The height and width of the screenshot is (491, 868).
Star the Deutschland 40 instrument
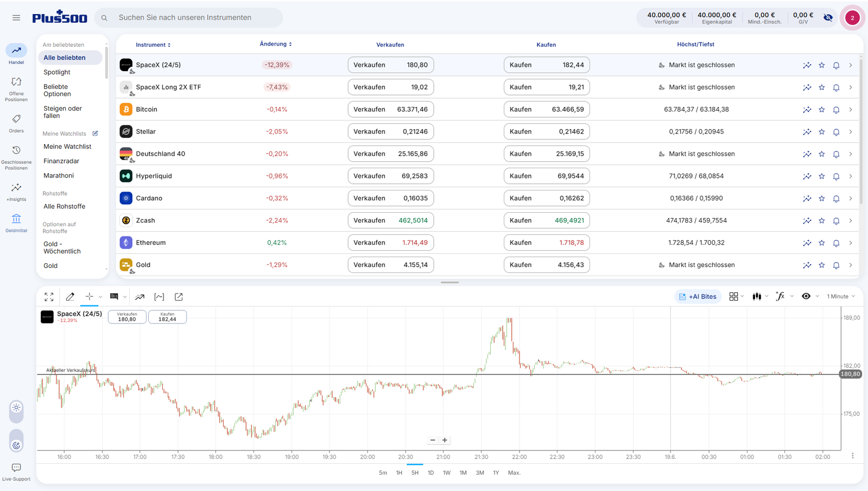(822, 154)
